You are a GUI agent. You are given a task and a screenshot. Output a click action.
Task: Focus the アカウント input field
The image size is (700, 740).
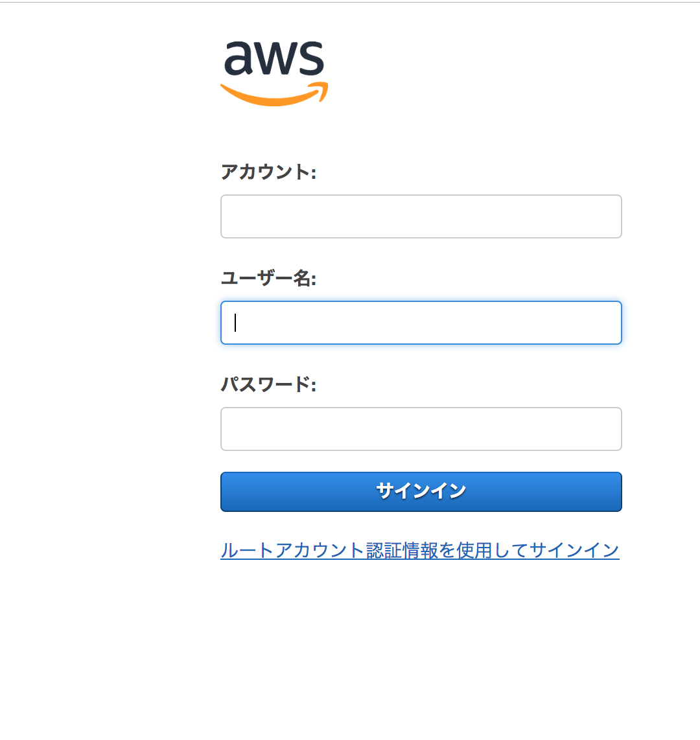point(506,216)
